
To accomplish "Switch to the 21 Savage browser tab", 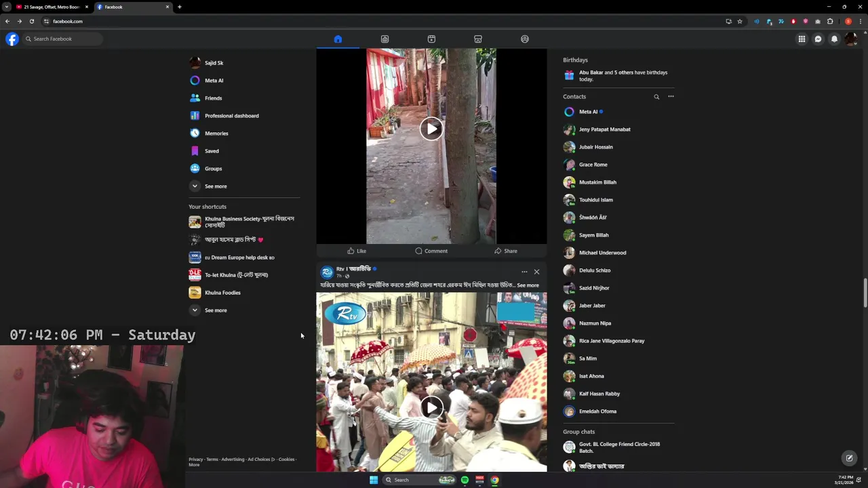I will 52,7.
